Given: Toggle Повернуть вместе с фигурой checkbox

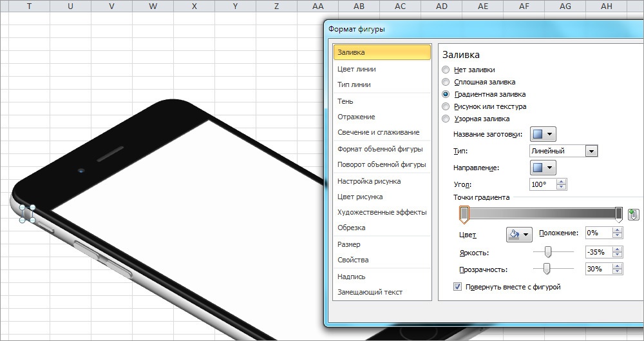Looking at the screenshot, I should [457, 287].
